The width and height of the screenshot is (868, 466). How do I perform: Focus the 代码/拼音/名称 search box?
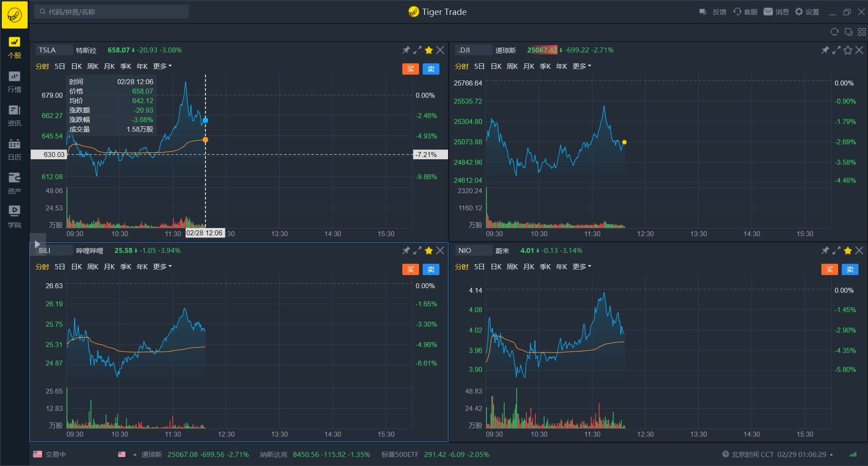pos(112,12)
